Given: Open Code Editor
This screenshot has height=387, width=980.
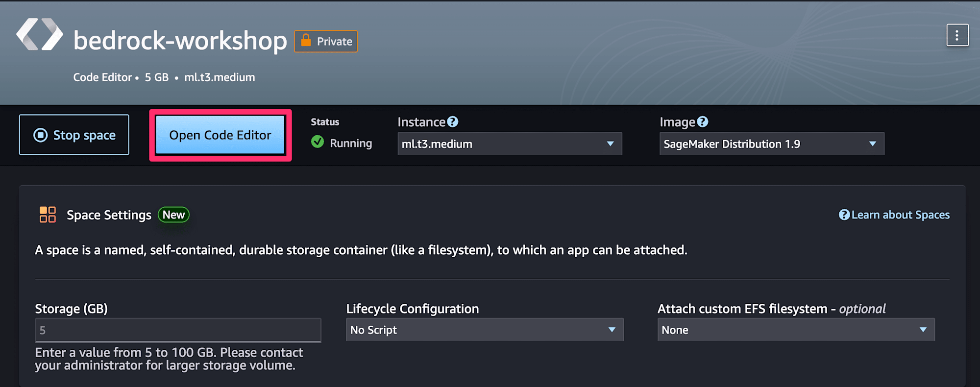Looking at the screenshot, I should click(220, 135).
